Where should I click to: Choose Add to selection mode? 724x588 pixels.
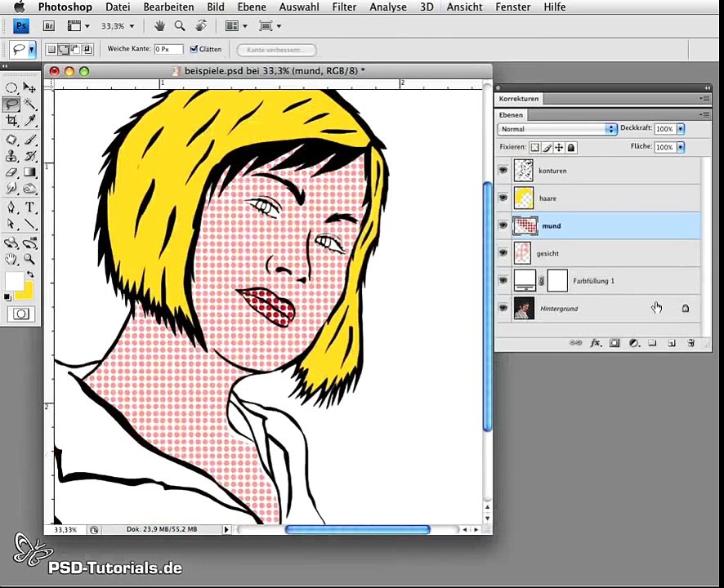click(x=64, y=49)
